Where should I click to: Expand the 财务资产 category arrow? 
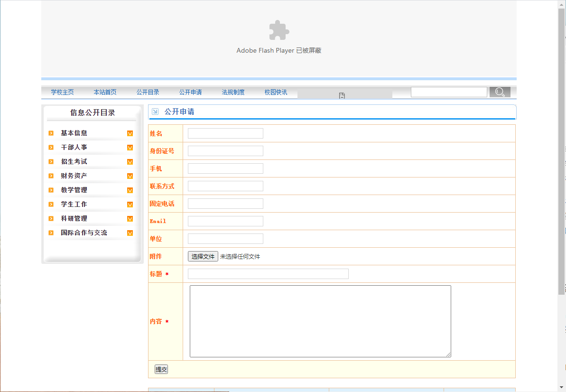coord(130,176)
